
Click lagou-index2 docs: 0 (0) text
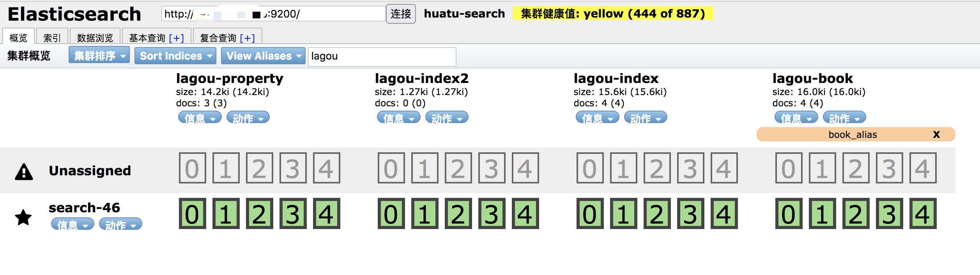click(x=400, y=103)
